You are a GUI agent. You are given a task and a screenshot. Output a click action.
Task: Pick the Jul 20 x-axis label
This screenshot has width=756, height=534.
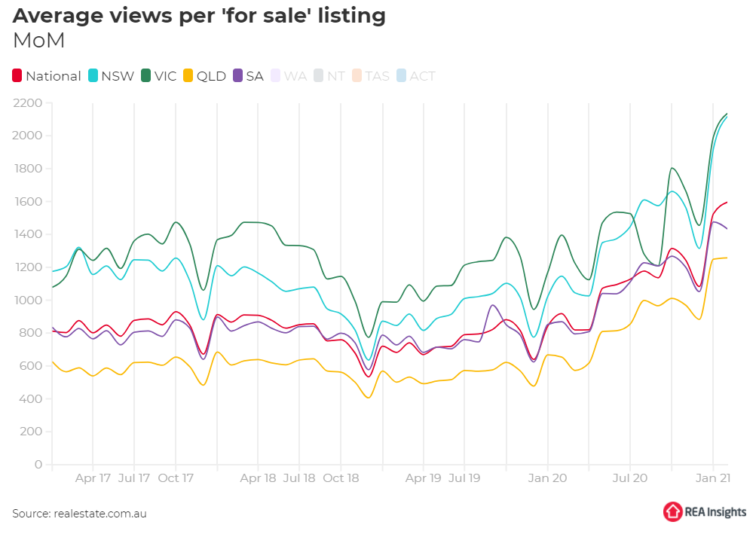pos(629,478)
